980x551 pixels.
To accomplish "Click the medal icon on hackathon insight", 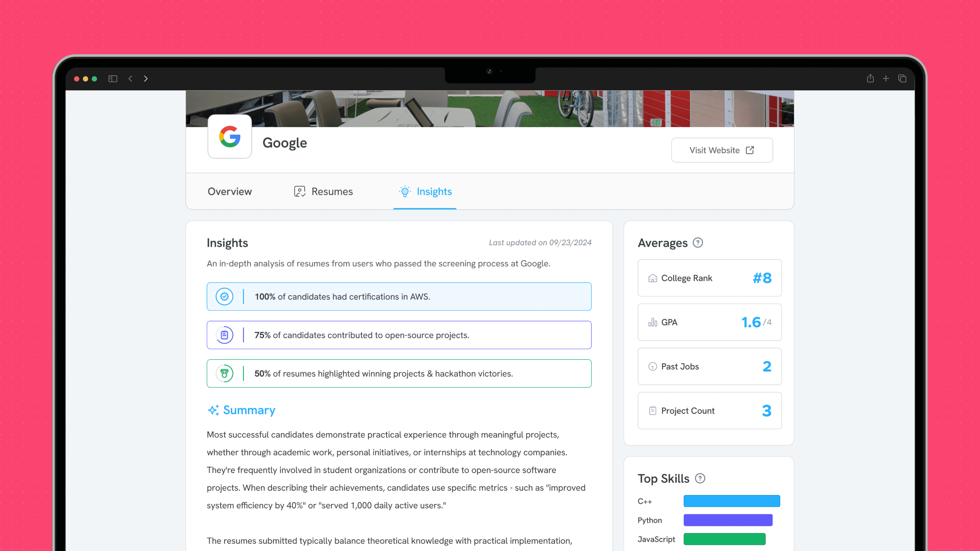I will coord(225,373).
